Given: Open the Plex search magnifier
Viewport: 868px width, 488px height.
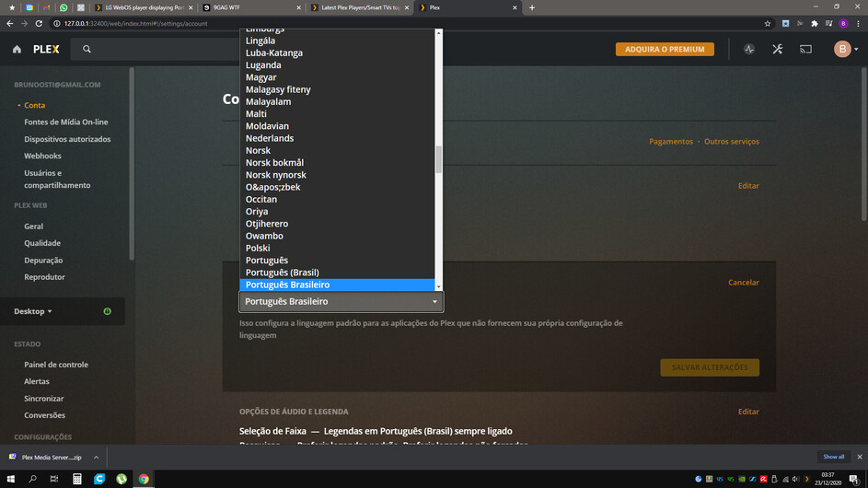Looking at the screenshot, I should (87, 50).
